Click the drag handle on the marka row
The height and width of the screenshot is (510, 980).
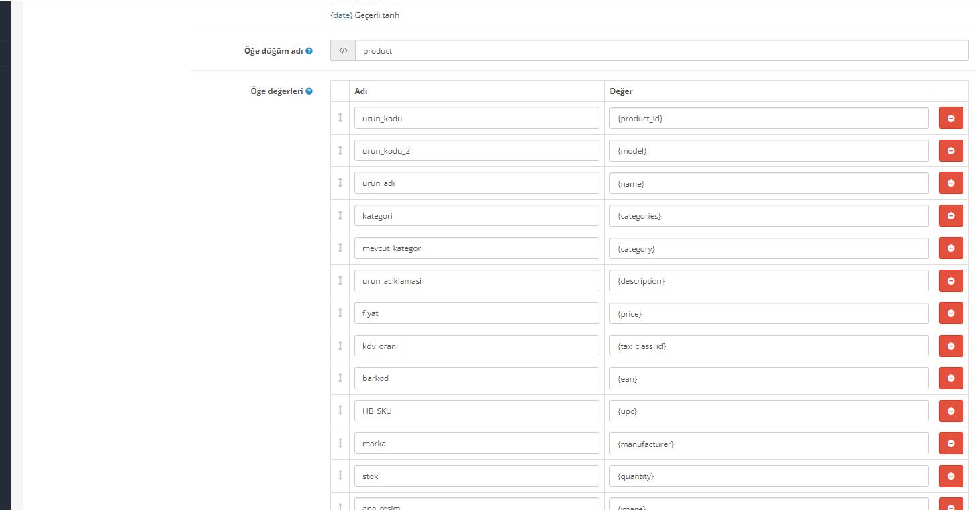pos(340,443)
